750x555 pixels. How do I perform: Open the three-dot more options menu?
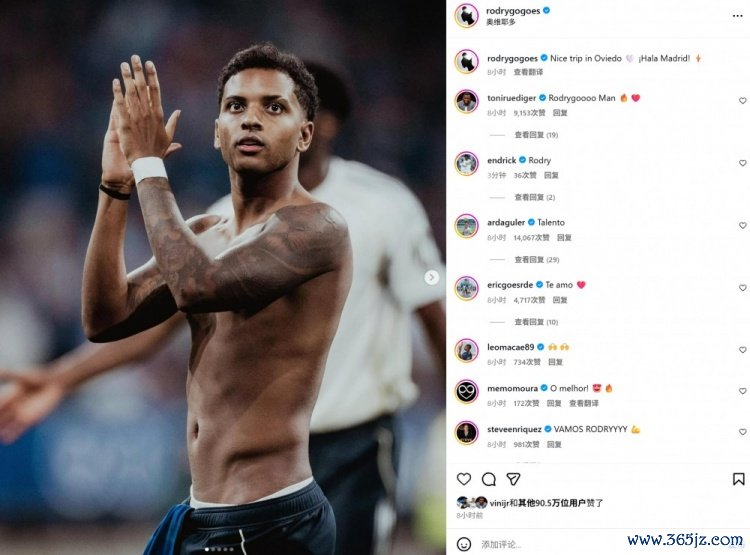(737, 16)
